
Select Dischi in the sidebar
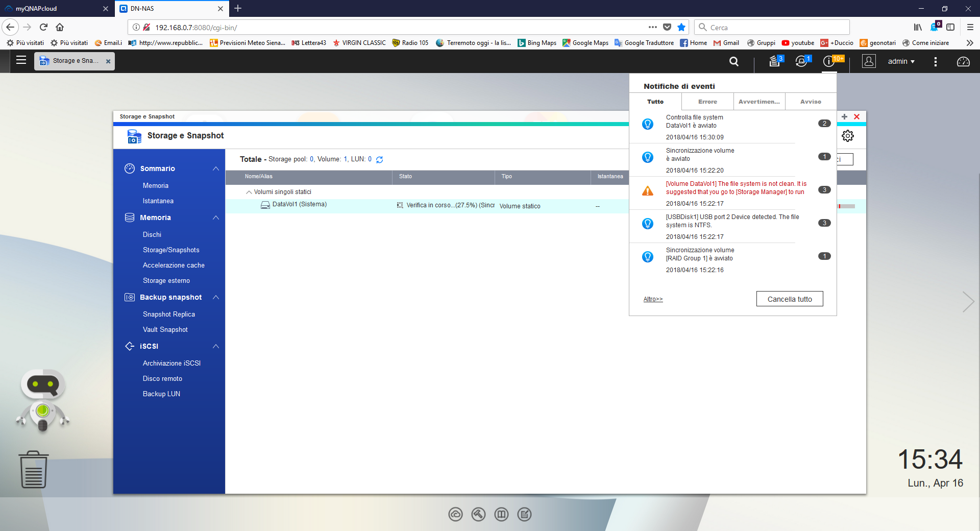click(152, 235)
